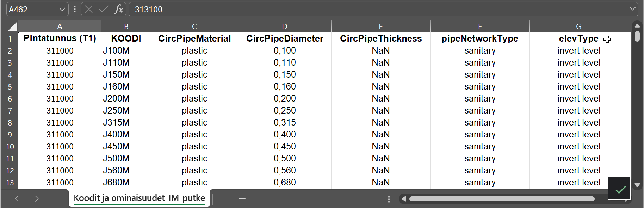Select the Koodit ja ominaisuudet_IM_putke sheet tab
Viewport: 644px width, 208px height.
(x=139, y=198)
